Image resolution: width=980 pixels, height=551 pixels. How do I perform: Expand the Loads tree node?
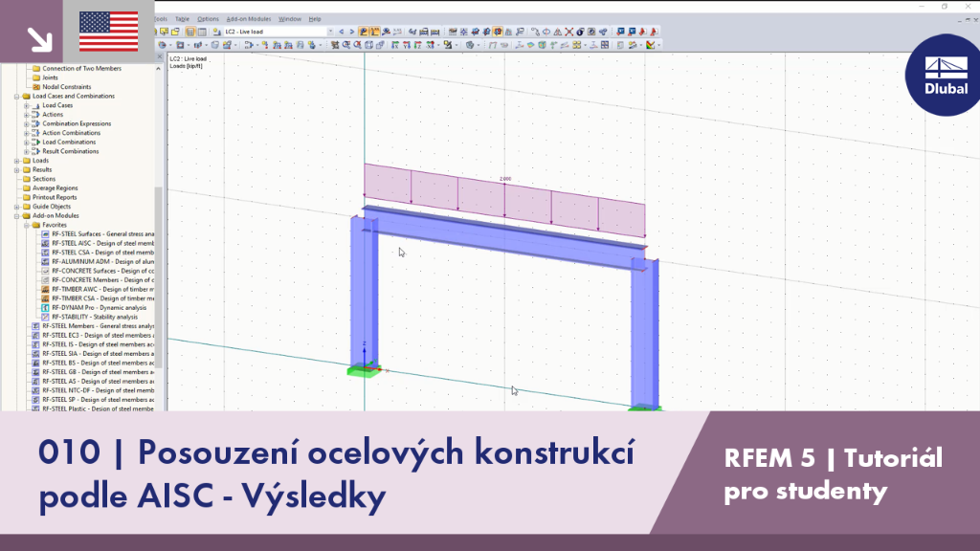pyautogui.click(x=17, y=161)
